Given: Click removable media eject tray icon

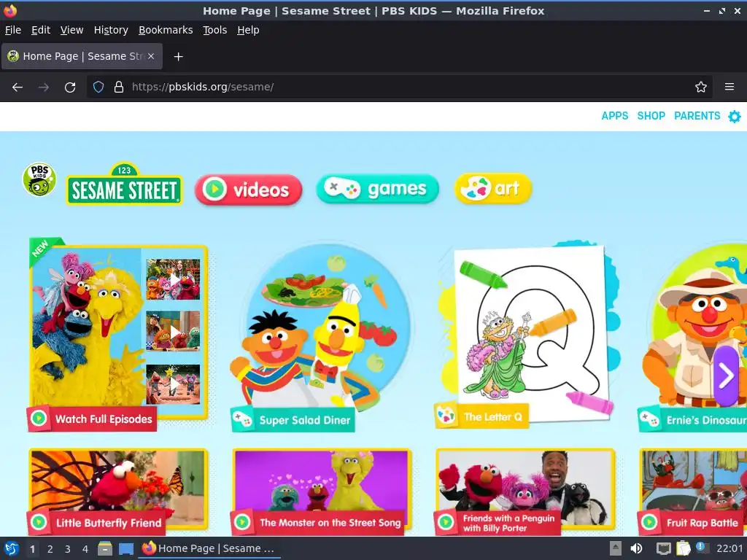Looking at the screenshot, I should (x=616, y=548).
